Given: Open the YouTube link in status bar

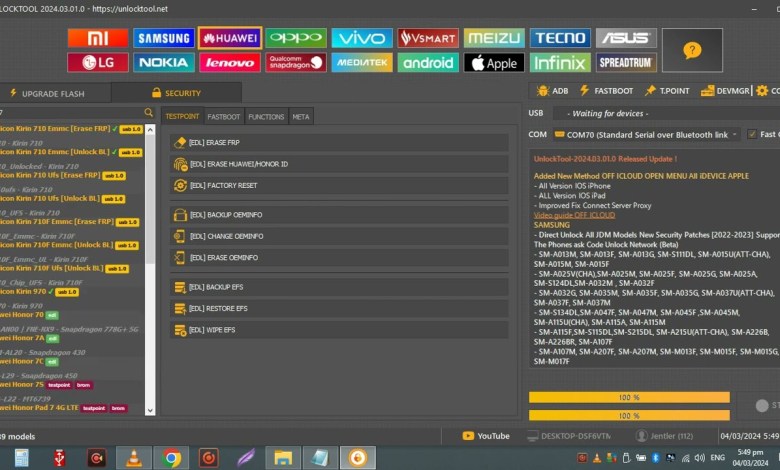Looking at the screenshot, I should pos(486,436).
